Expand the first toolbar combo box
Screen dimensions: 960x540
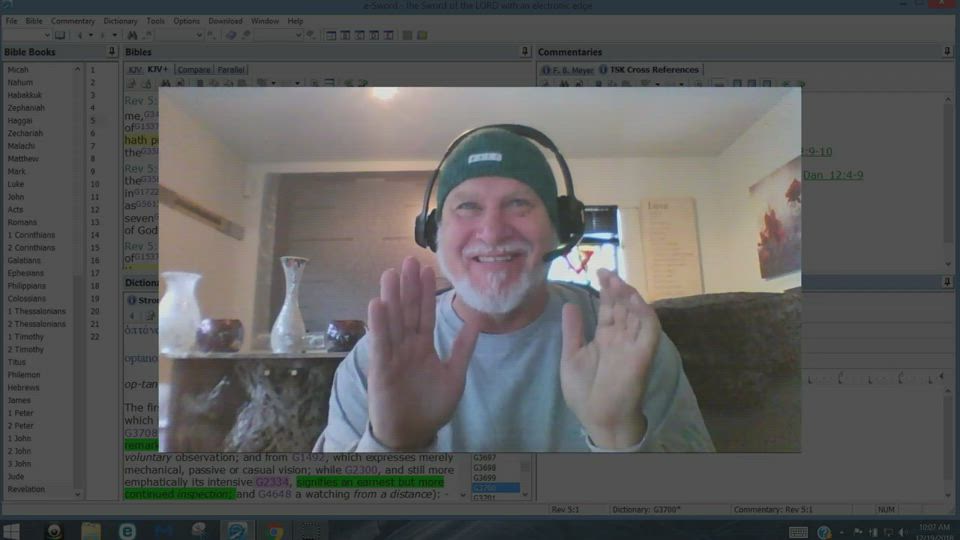point(46,35)
